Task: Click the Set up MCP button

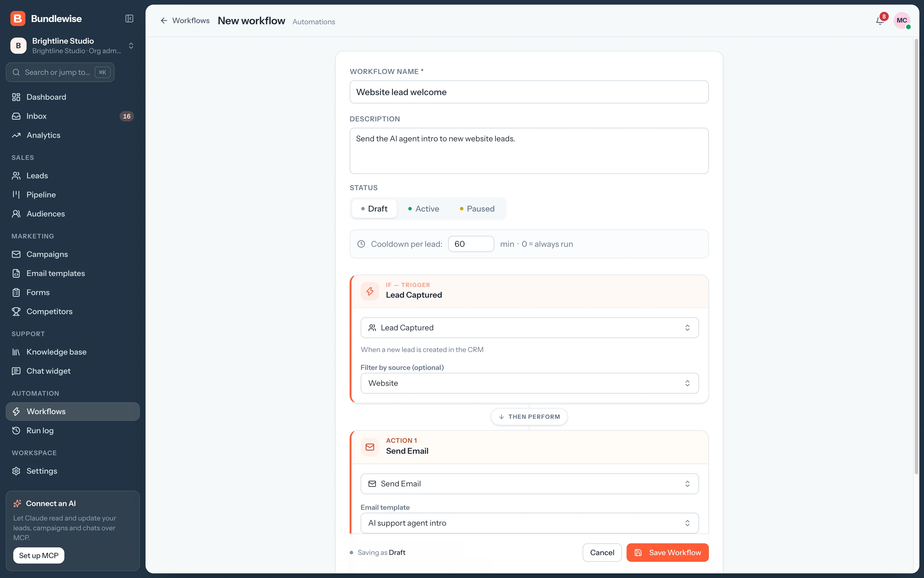Action: [x=39, y=555]
